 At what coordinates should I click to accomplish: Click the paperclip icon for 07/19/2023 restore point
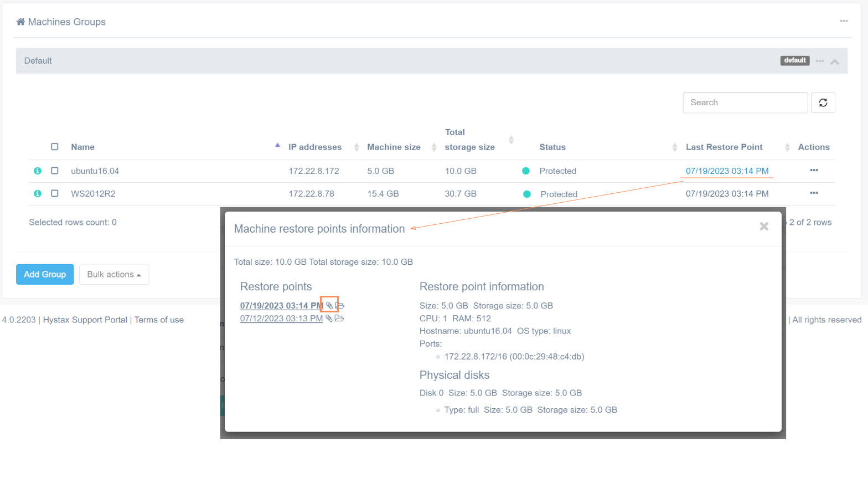click(x=329, y=306)
